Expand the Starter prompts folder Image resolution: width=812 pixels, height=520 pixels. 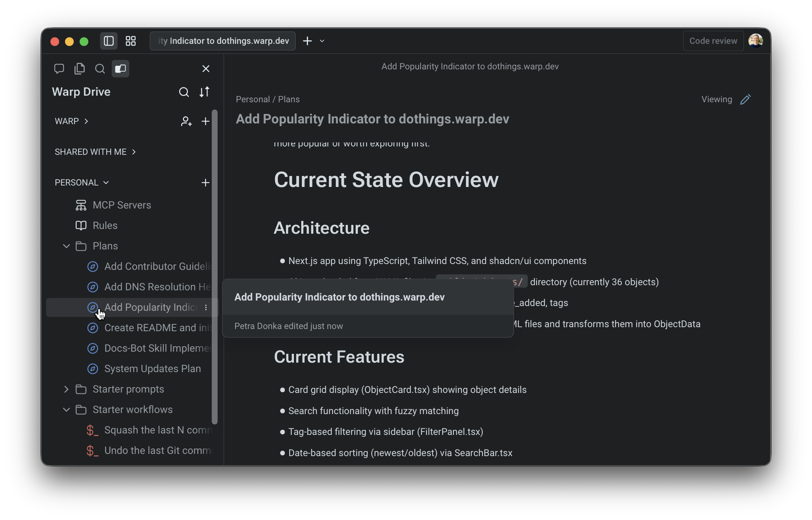[66, 389]
